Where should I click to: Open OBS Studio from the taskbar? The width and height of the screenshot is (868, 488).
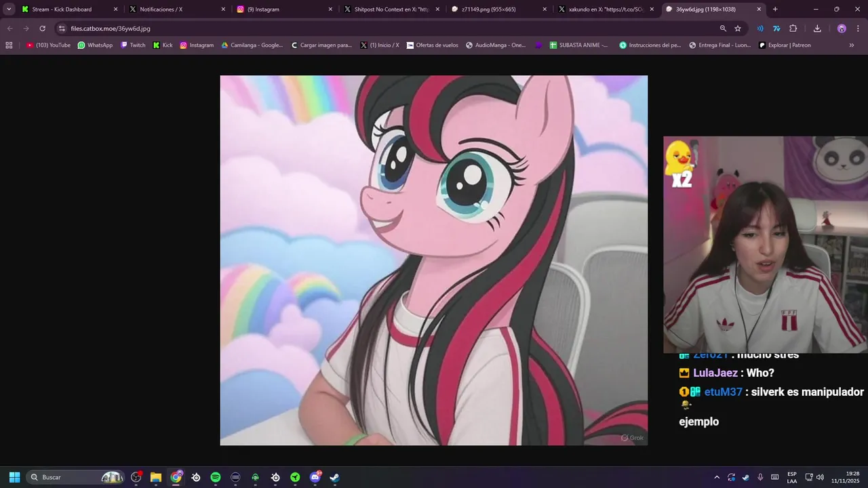136,477
